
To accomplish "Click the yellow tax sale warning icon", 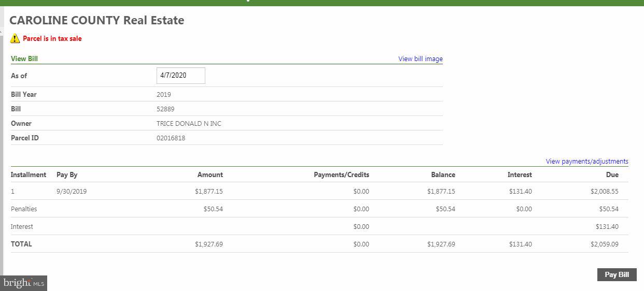I will coord(15,38).
